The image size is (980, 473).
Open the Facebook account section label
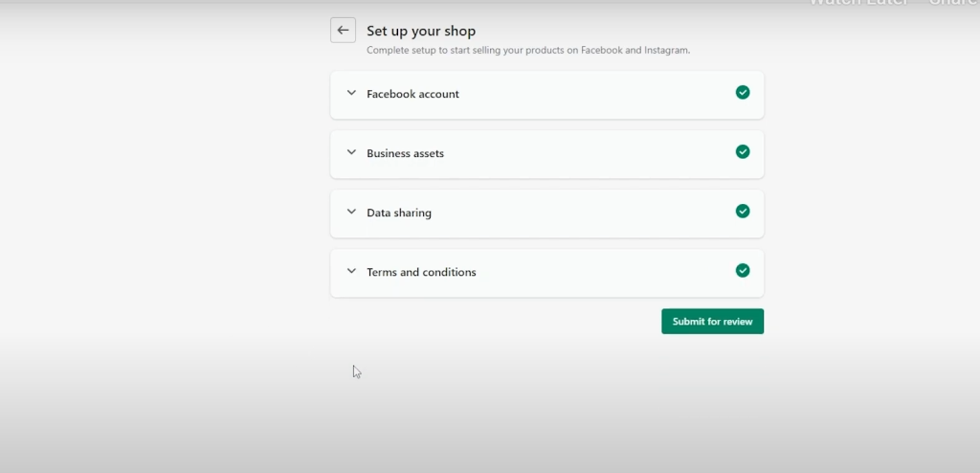pyautogui.click(x=412, y=94)
